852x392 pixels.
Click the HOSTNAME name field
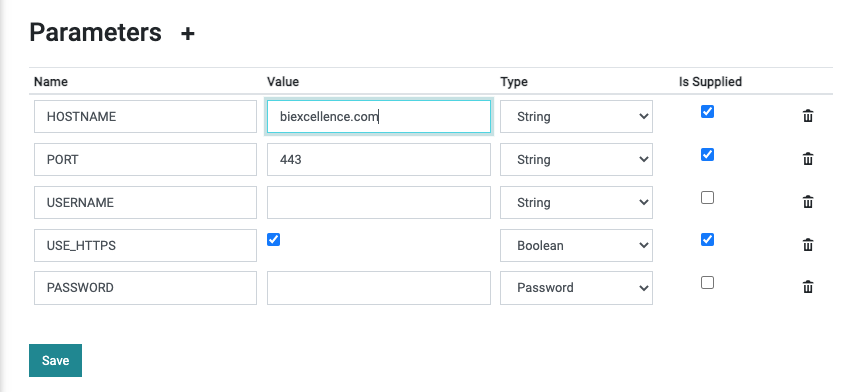point(145,116)
